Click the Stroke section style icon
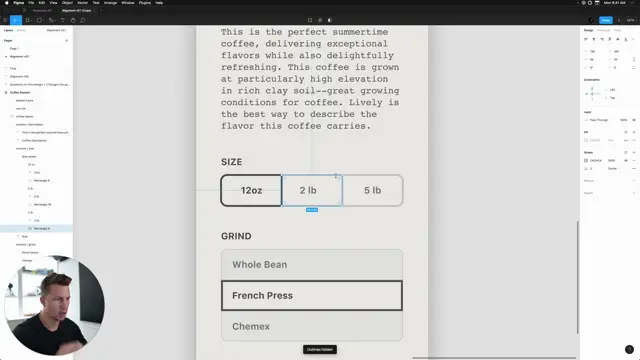Screen dimensions: 640x360 (x=626, y=152)
